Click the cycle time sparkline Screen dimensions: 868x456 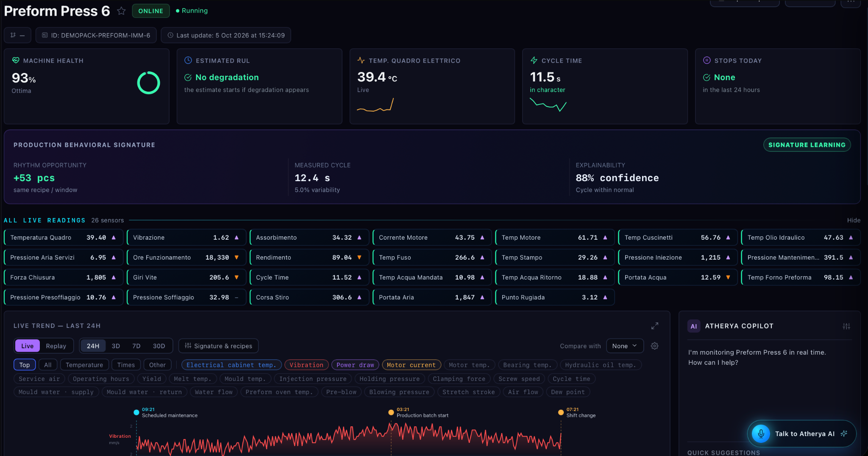coord(548,104)
